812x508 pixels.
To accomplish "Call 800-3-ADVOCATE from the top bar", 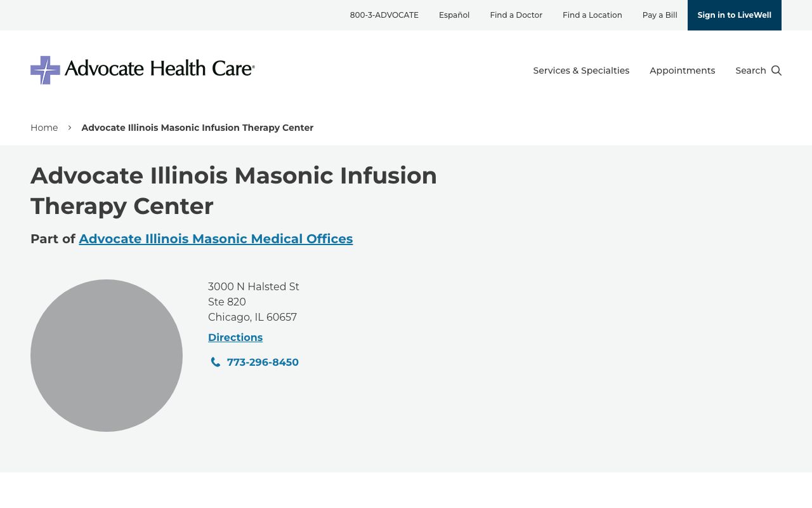I will [384, 15].
